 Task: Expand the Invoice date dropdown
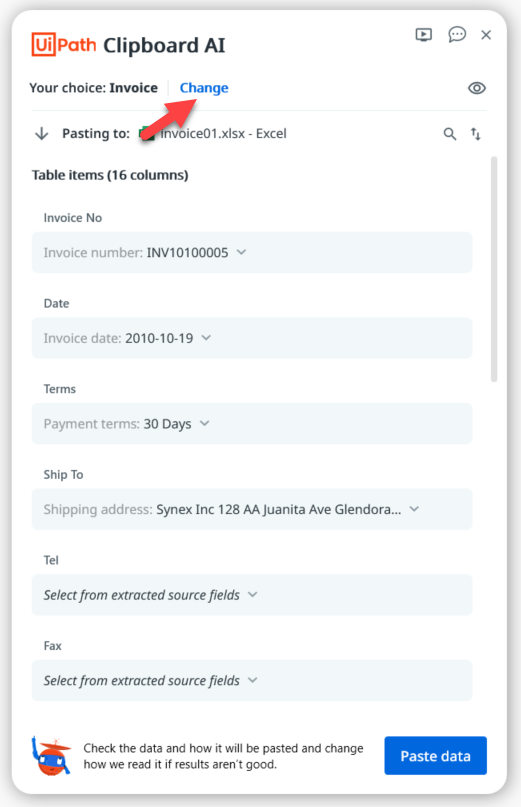coord(252,338)
